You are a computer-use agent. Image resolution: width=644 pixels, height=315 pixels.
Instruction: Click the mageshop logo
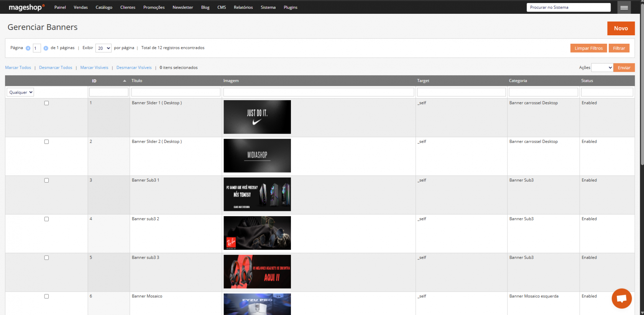click(x=26, y=7)
